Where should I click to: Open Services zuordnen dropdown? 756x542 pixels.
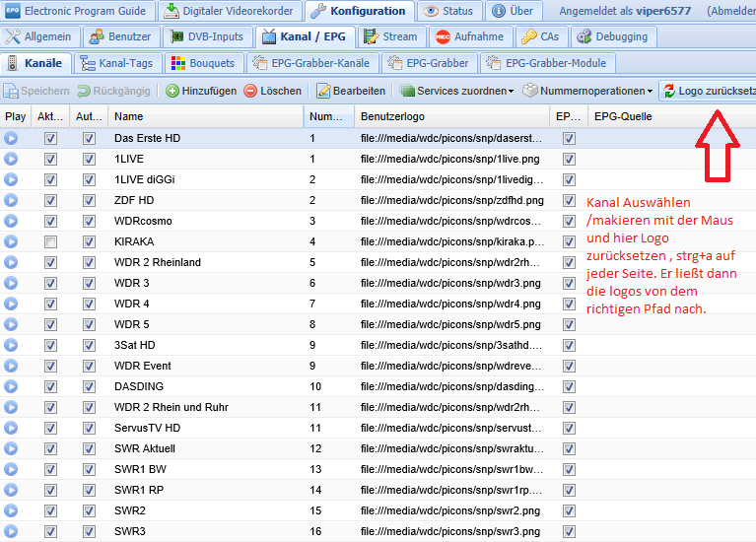457,91
